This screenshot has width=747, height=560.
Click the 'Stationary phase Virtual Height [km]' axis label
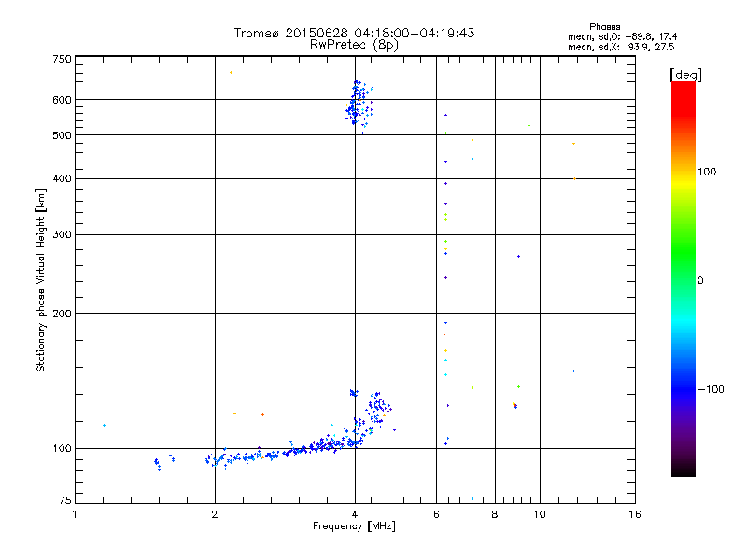pos(41,280)
